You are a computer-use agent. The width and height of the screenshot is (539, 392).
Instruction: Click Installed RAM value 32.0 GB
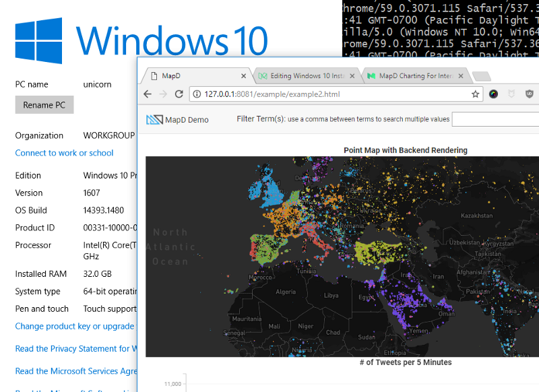pyautogui.click(x=97, y=274)
